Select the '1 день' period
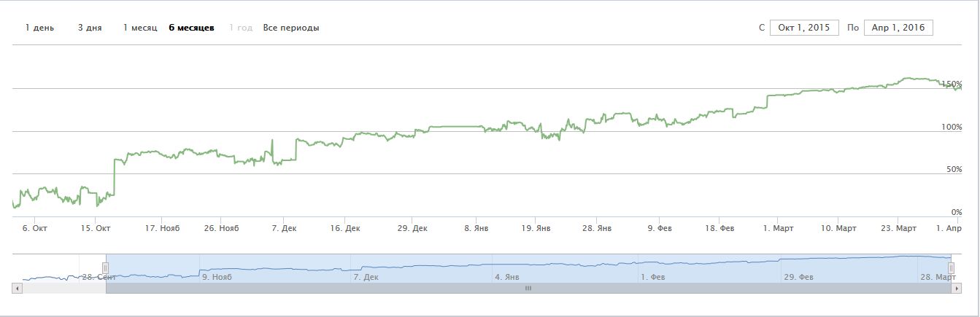980x317 pixels. coord(39,28)
